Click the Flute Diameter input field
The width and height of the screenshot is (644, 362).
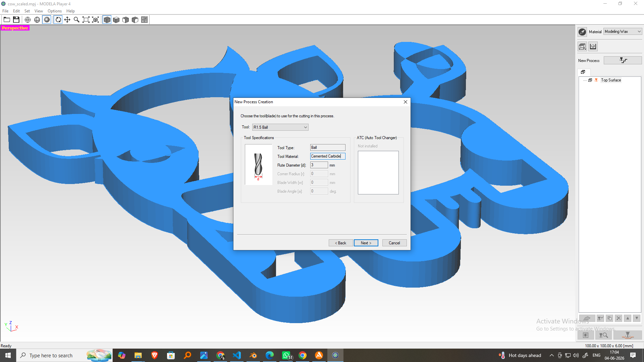pos(319,165)
